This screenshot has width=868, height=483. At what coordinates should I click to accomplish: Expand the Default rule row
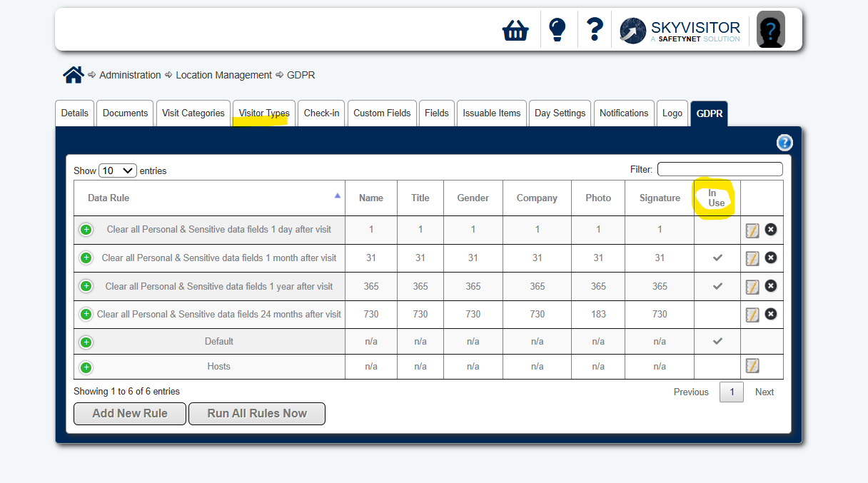coord(86,342)
